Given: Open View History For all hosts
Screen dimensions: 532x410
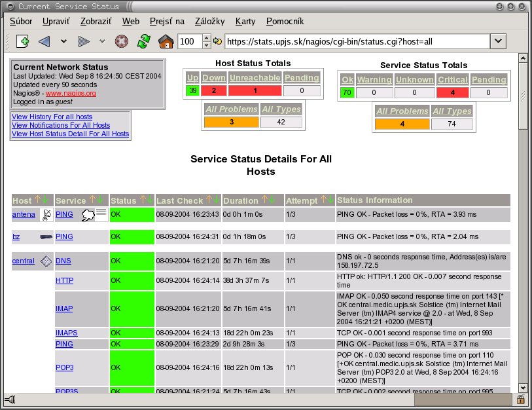Looking at the screenshot, I should [x=52, y=117].
